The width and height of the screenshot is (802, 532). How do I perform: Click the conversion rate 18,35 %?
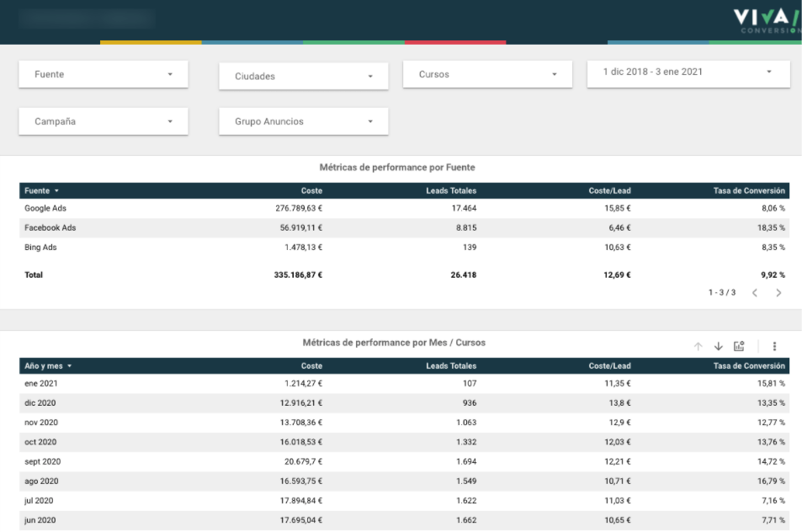point(772,227)
